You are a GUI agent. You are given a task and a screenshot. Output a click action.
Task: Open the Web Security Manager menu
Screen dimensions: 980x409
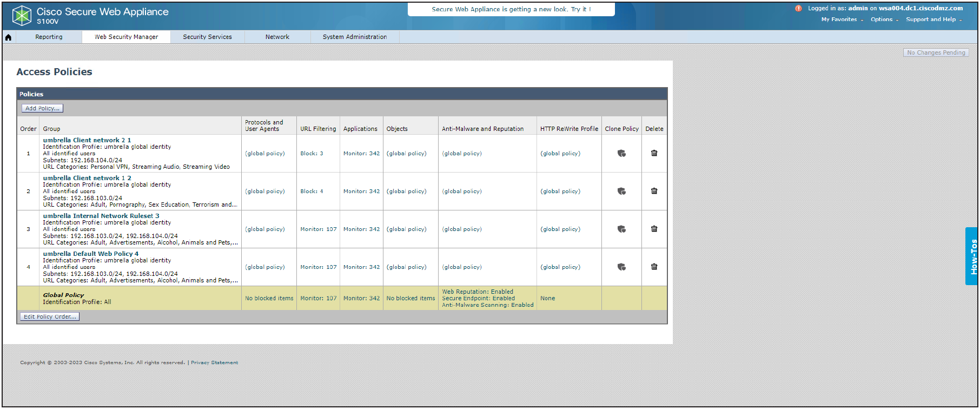pyautogui.click(x=126, y=37)
